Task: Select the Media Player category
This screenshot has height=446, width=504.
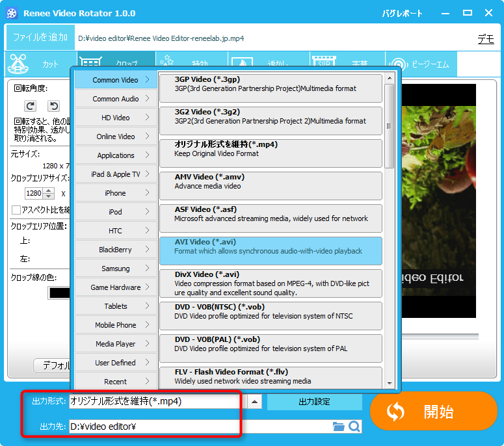Action: [x=116, y=344]
